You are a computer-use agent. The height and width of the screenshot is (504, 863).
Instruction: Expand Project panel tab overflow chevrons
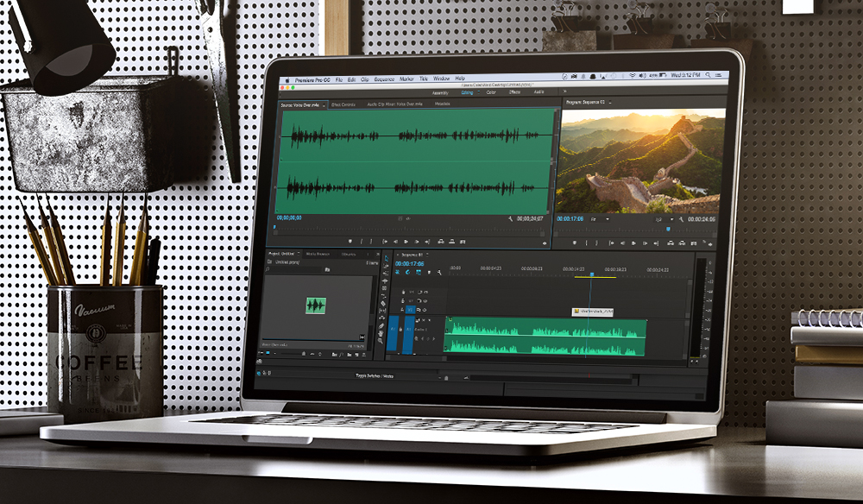tap(378, 255)
